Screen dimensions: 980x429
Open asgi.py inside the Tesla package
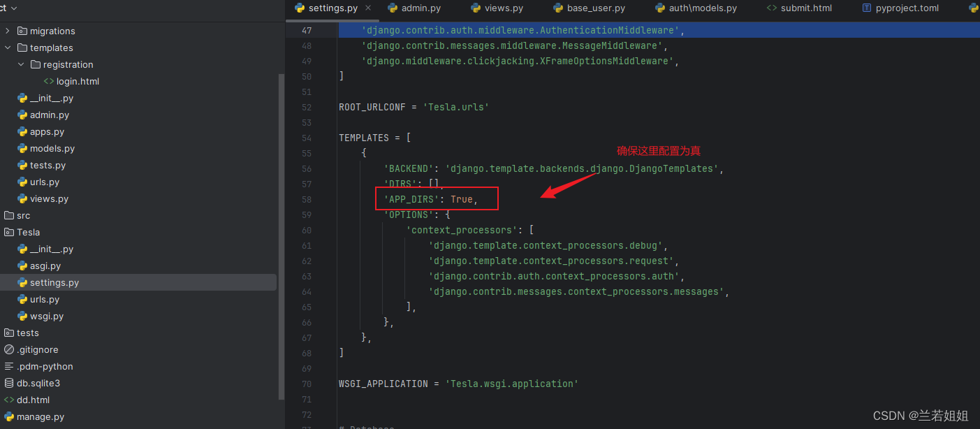click(44, 266)
